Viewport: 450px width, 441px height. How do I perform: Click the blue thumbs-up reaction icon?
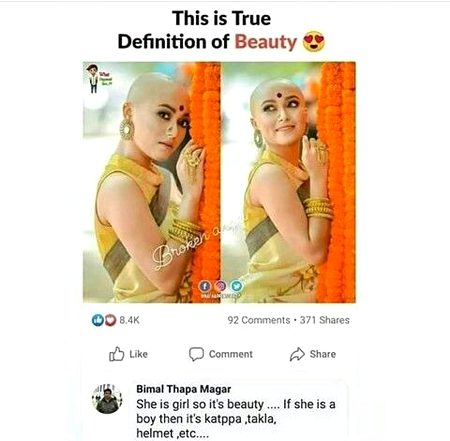97,320
